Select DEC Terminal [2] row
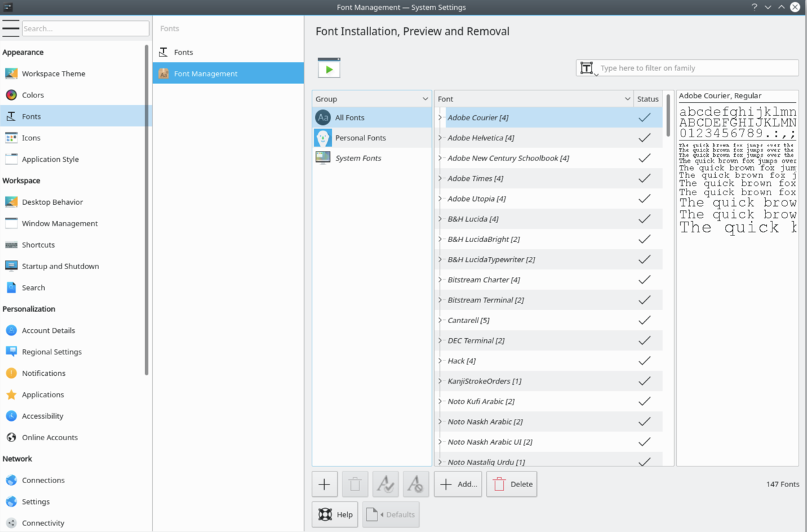Image resolution: width=807 pixels, height=532 pixels. point(549,341)
